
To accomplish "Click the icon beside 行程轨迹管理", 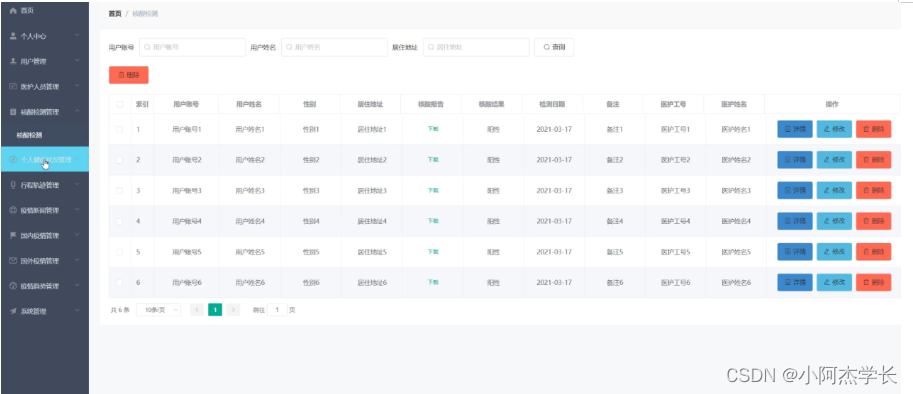I will tap(13, 185).
